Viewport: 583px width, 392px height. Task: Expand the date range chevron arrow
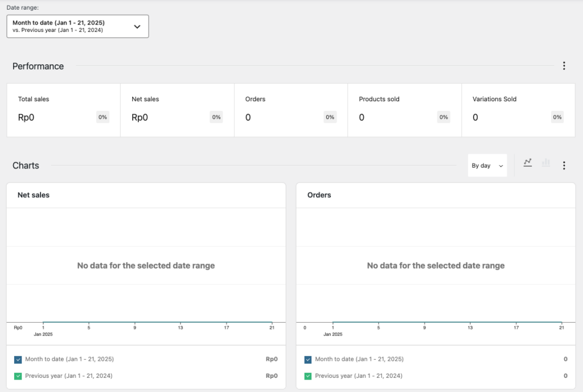[137, 26]
